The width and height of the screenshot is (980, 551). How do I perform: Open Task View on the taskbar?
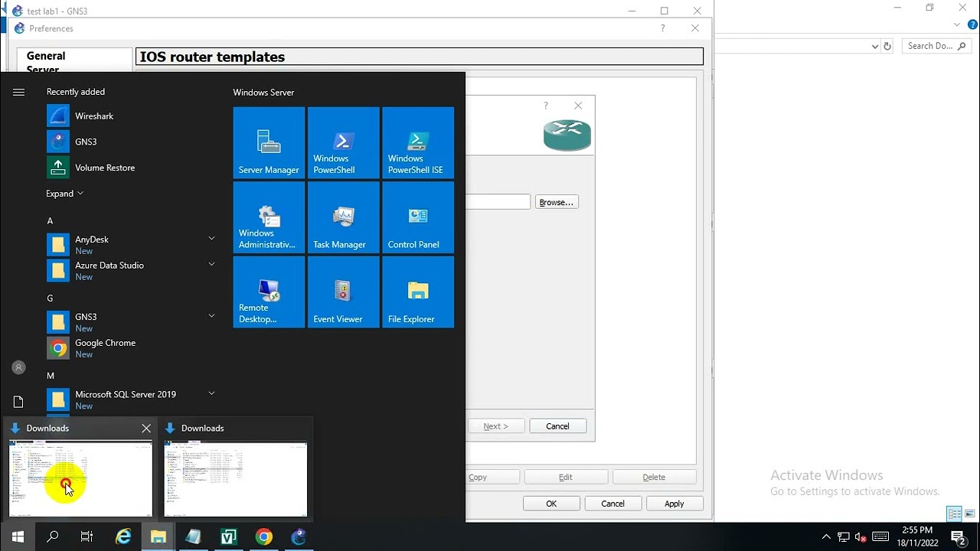(x=87, y=537)
